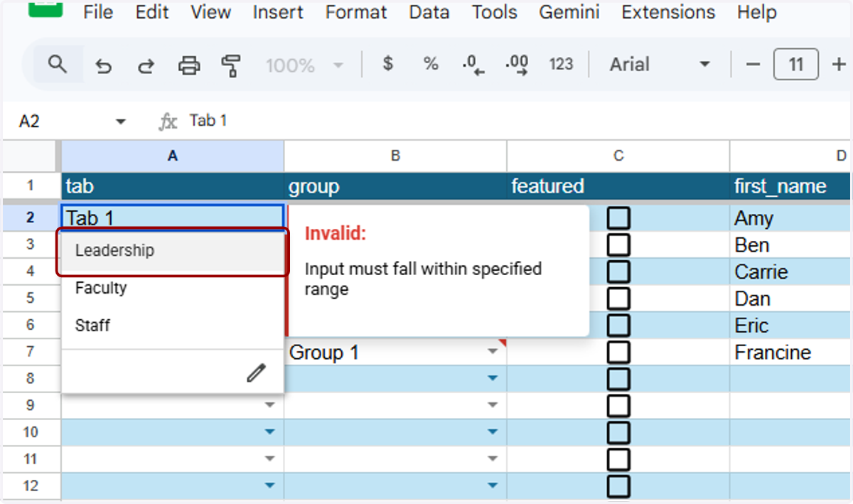The image size is (853, 504).
Task: Choose Staff from the dropdown list
Action: coord(173,326)
